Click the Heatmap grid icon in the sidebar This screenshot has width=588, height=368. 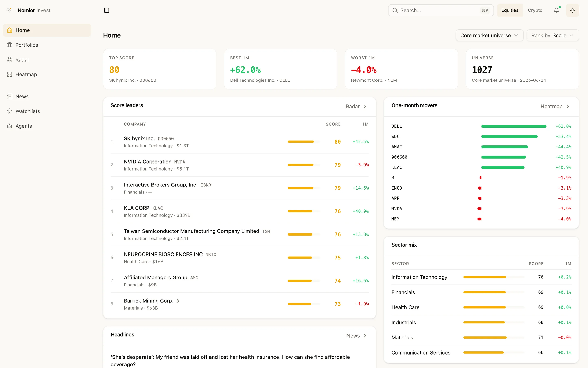[x=9, y=74]
